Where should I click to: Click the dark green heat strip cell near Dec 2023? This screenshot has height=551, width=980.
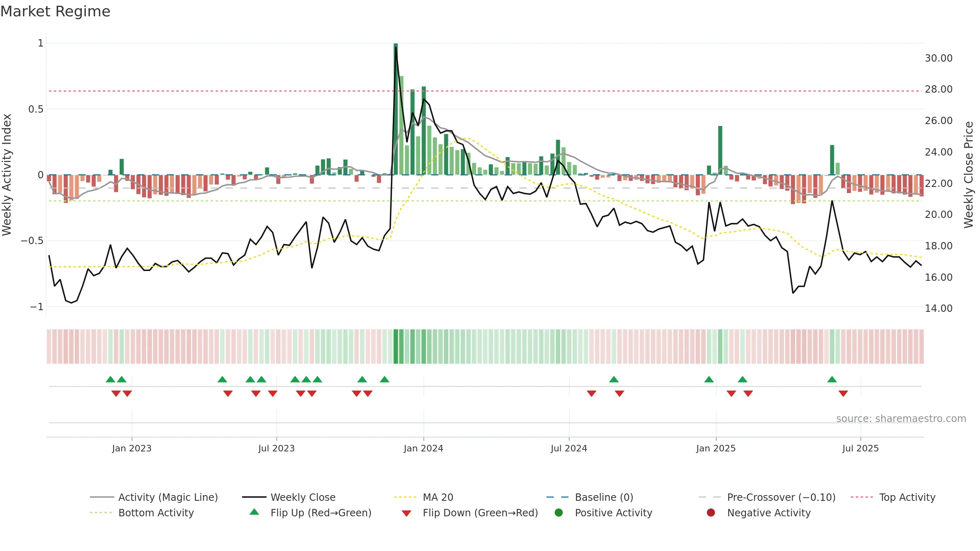(x=396, y=347)
